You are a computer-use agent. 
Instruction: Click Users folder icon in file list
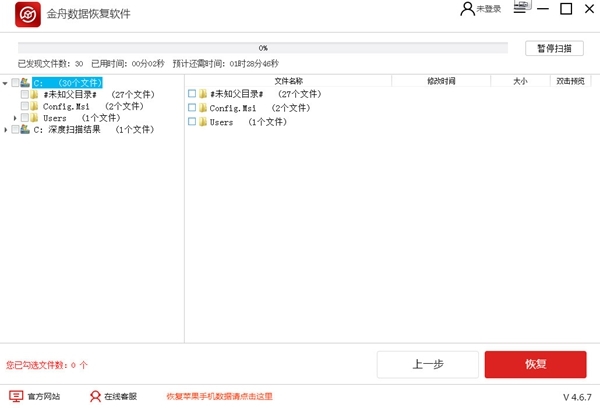(x=203, y=122)
